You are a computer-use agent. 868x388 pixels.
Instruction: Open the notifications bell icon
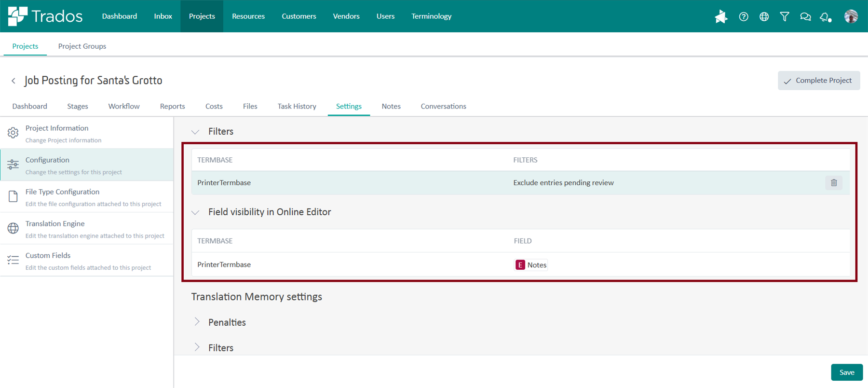pyautogui.click(x=826, y=17)
